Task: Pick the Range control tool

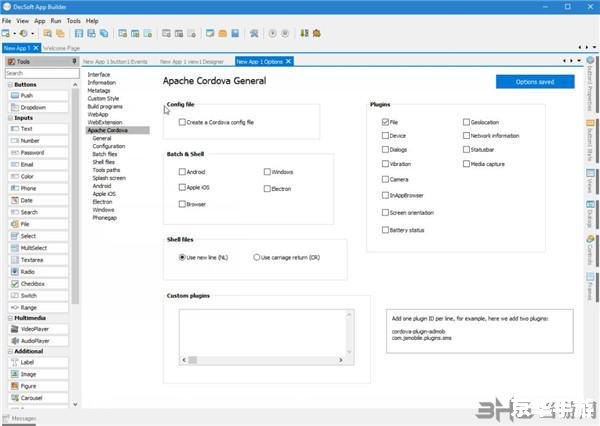Action: pos(38,308)
